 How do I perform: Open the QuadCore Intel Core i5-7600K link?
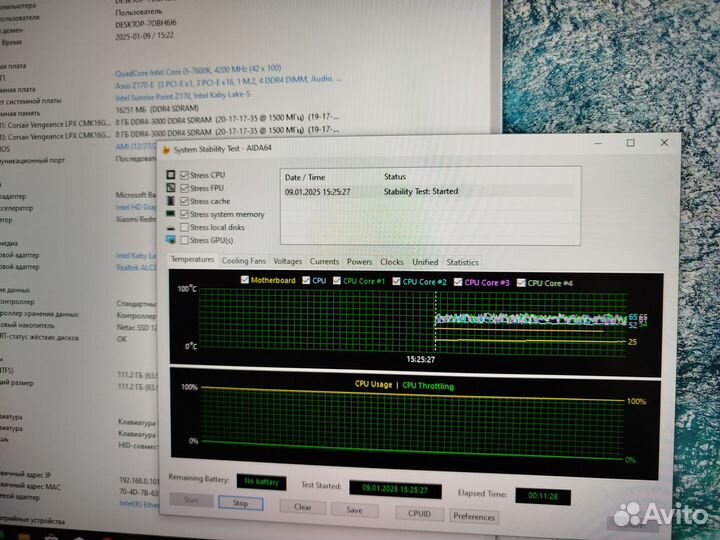coord(198,71)
